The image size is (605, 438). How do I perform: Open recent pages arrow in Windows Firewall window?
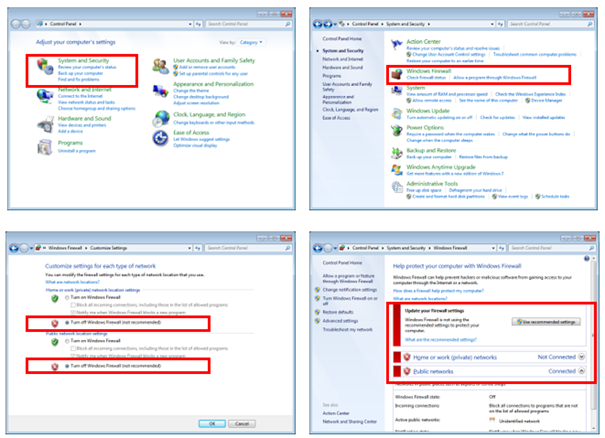click(x=336, y=248)
